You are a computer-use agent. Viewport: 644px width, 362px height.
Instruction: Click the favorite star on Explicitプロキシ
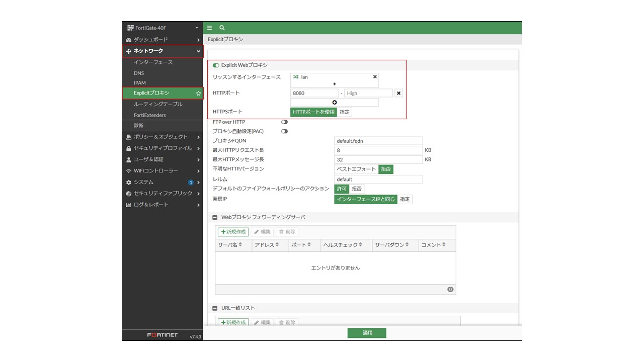[x=198, y=94]
